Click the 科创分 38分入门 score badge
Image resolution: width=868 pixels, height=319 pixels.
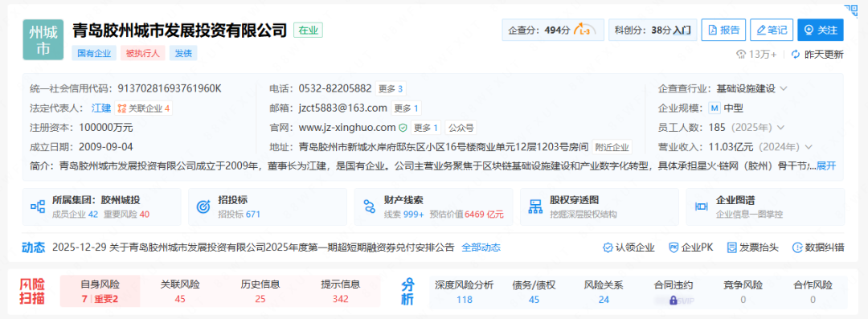[x=653, y=30]
